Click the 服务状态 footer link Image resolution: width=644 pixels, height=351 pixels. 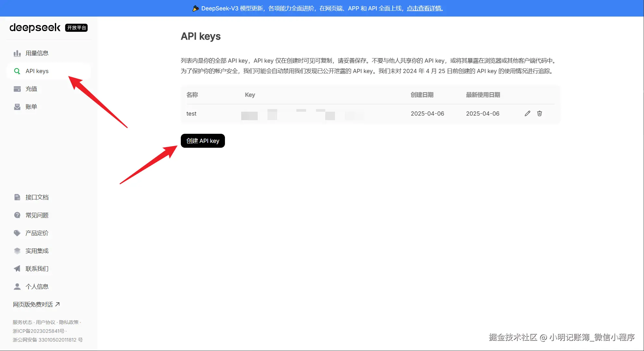click(22, 322)
